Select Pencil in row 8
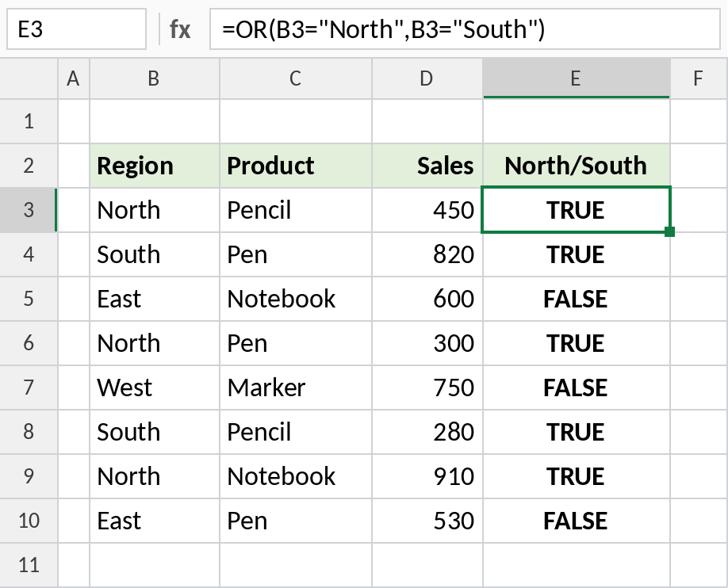The image size is (728, 588). pos(295,432)
